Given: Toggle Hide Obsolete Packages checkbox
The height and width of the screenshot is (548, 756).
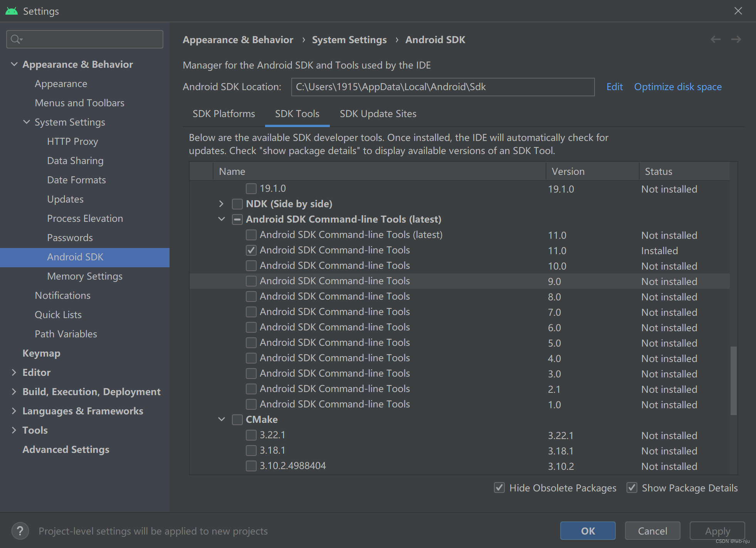Looking at the screenshot, I should pos(499,488).
